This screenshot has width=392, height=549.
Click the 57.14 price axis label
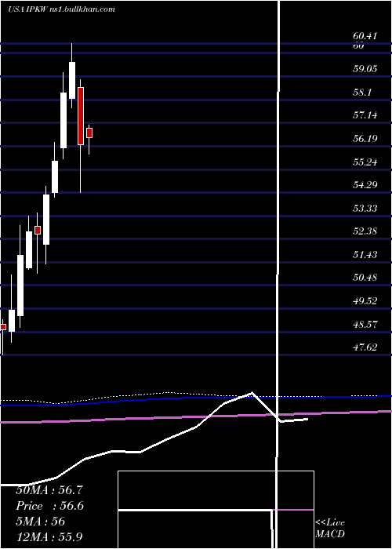365,115
